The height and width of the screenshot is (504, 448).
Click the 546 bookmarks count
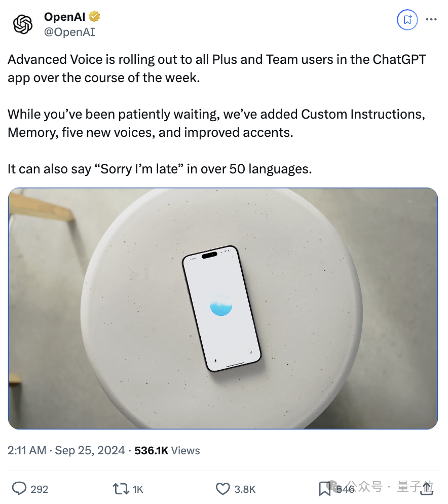(x=345, y=489)
